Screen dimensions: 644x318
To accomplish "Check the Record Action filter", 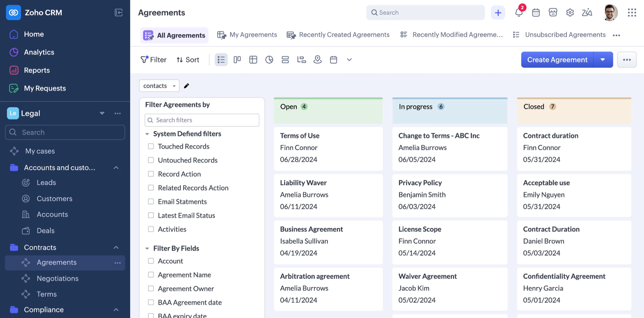I will [151, 174].
